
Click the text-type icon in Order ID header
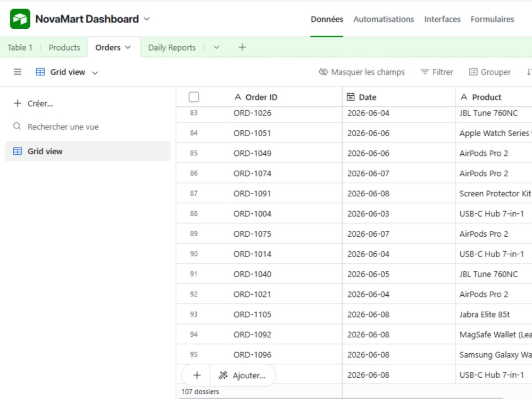pos(238,97)
